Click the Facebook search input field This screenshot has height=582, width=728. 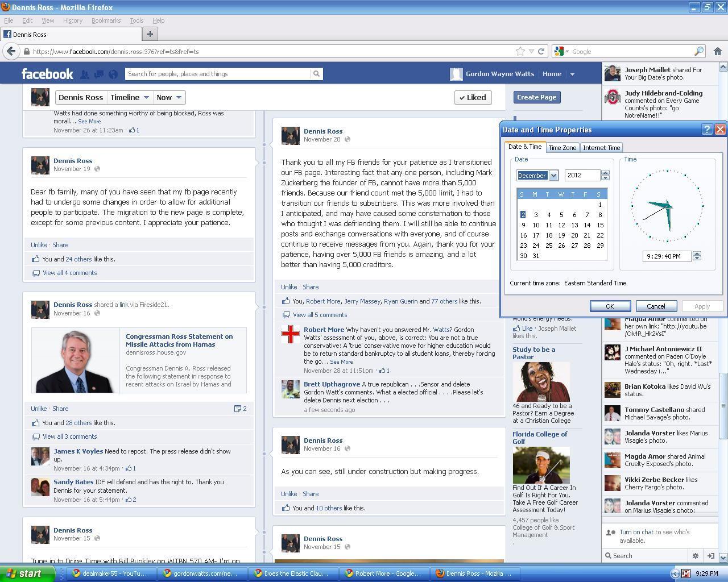217,74
